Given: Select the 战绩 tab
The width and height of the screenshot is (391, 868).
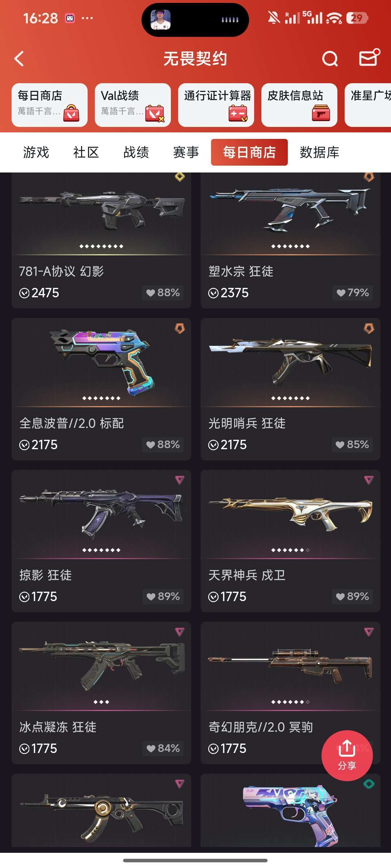Looking at the screenshot, I should click(x=136, y=152).
